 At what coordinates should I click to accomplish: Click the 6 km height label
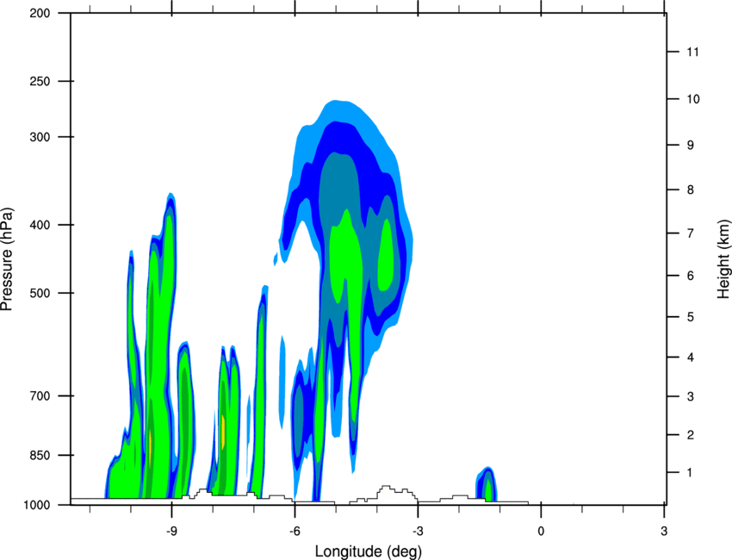coord(691,276)
